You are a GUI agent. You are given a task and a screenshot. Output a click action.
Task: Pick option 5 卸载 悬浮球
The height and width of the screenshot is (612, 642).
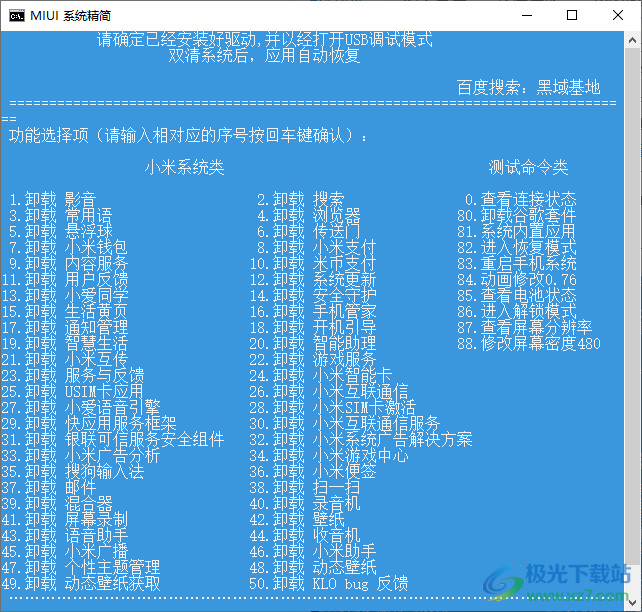click(x=61, y=232)
